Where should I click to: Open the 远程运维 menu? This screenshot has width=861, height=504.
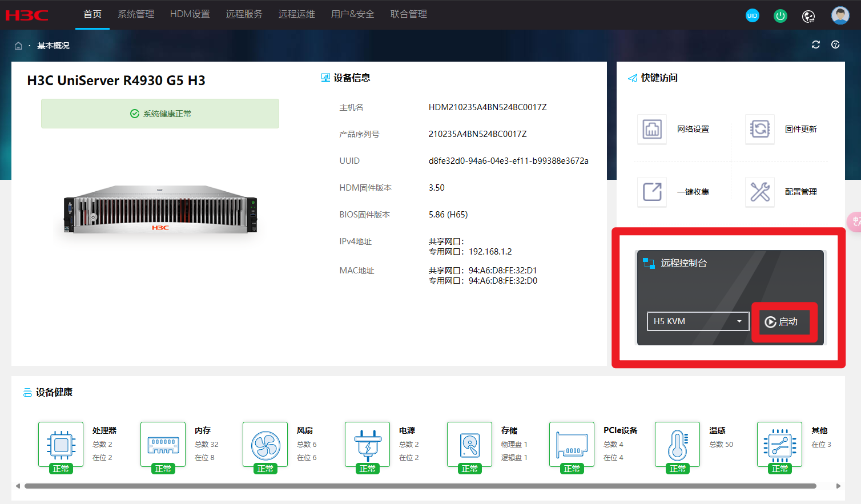(296, 14)
